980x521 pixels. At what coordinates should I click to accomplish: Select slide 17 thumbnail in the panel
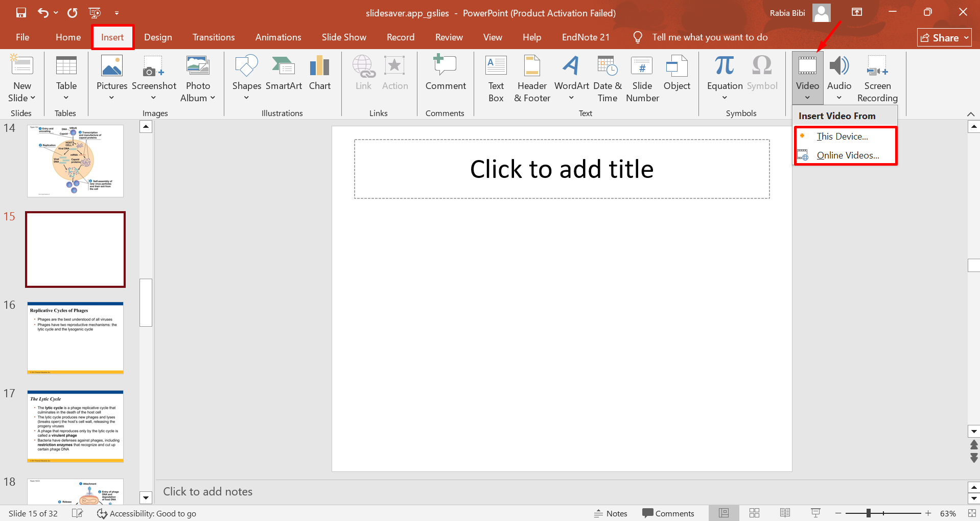(x=75, y=426)
